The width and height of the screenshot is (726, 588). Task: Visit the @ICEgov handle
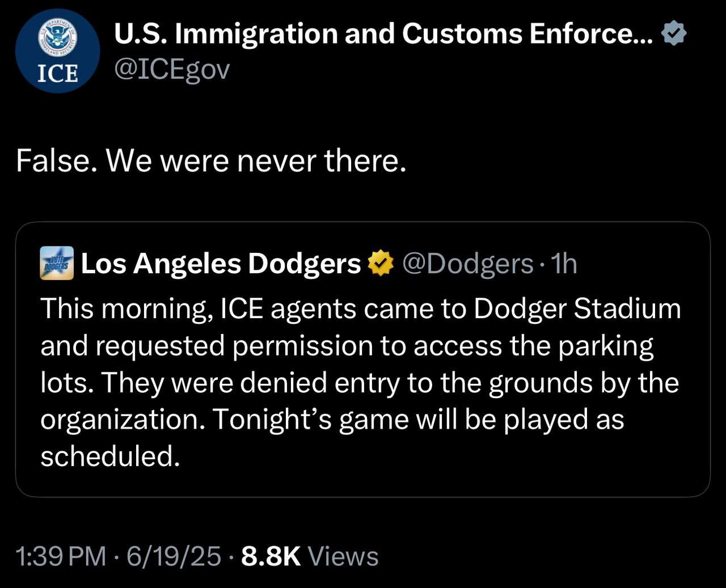(172, 70)
